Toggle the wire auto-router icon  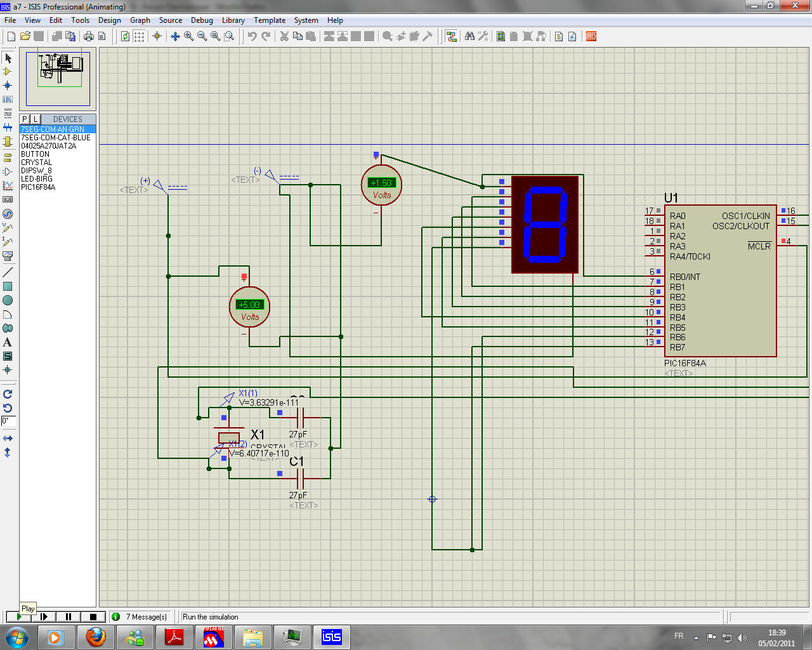pos(451,36)
